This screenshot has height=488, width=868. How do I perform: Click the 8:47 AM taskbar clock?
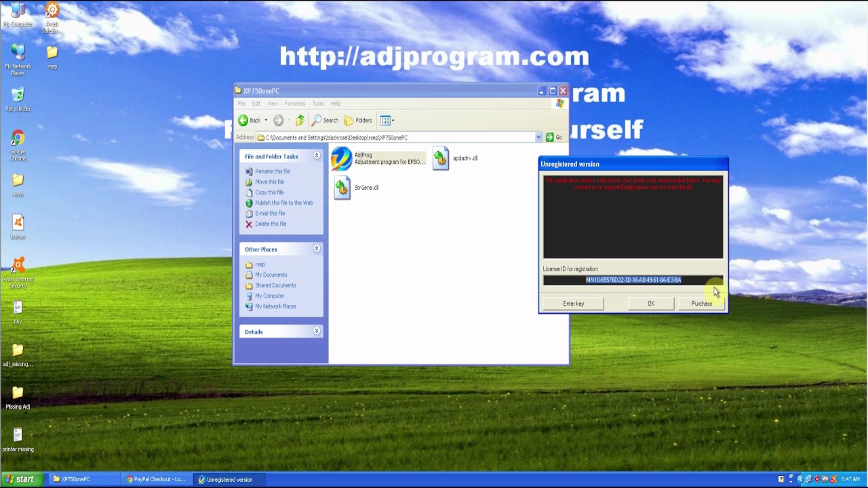(850, 479)
